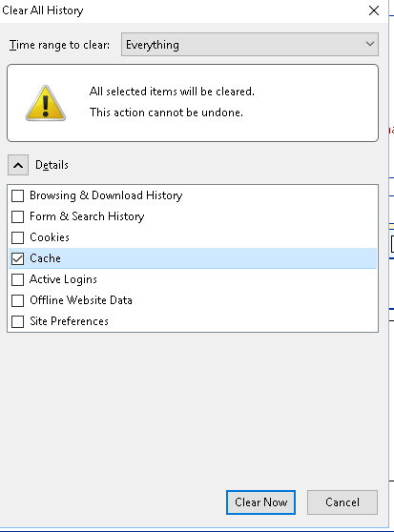Click the Clear Now button
The image size is (394, 532).
point(260,502)
